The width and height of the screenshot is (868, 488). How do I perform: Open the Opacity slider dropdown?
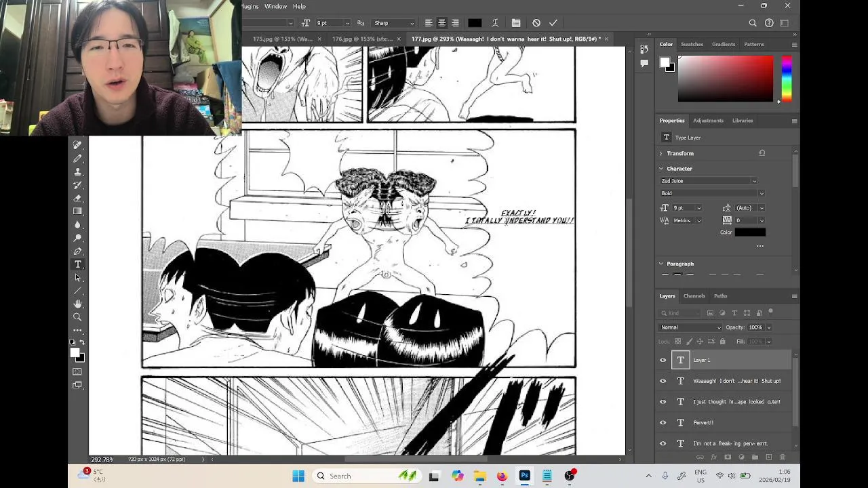click(768, 327)
